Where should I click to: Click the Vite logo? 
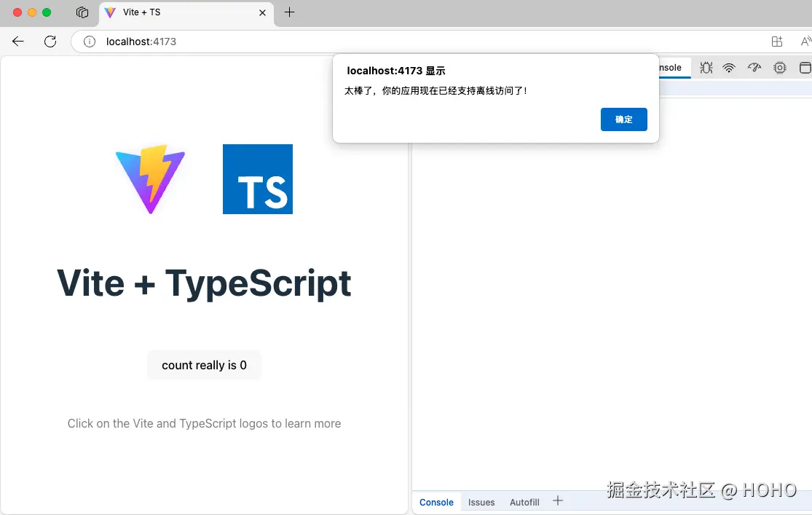[151, 179]
